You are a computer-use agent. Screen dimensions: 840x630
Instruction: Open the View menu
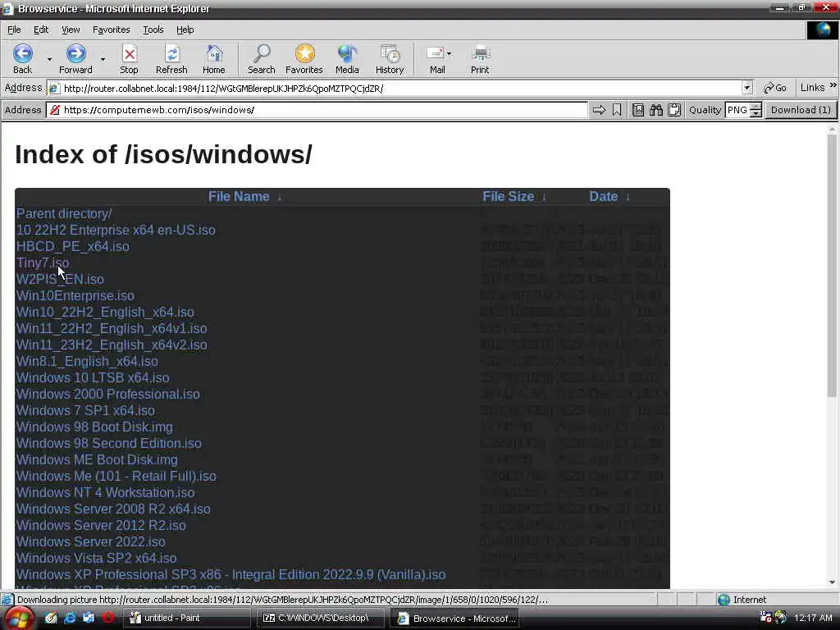pyautogui.click(x=71, y=30)
